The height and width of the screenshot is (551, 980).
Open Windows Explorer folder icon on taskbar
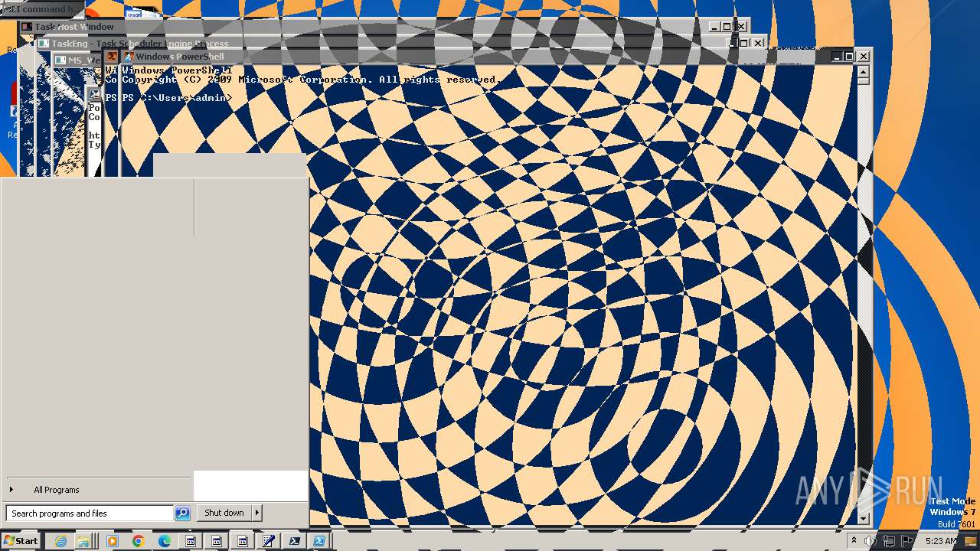click(x=83, y=541)
